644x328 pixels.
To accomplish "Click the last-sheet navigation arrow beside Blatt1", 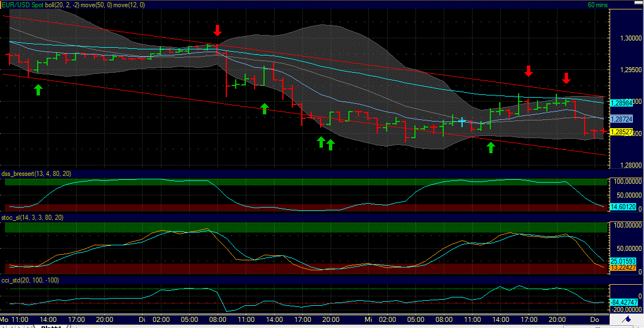I will 28,326.
